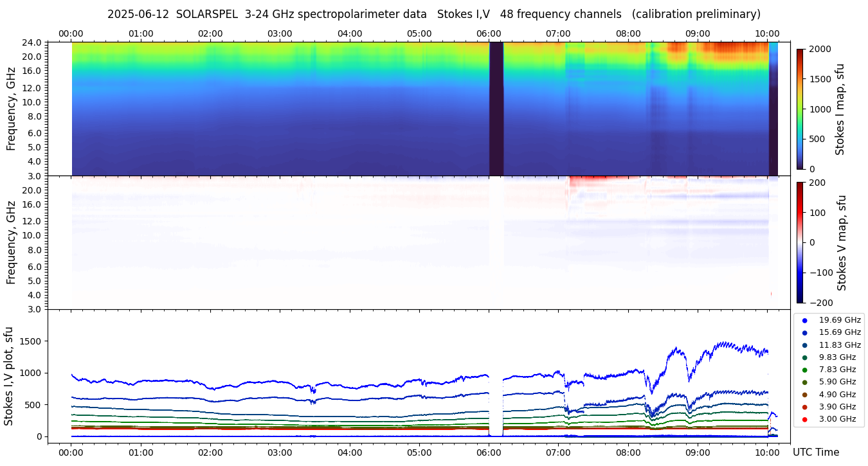This screenshot has height=466, width=868.
Task: Click the 15.69 GHz legend marker dot
Action: pos(804,332)
